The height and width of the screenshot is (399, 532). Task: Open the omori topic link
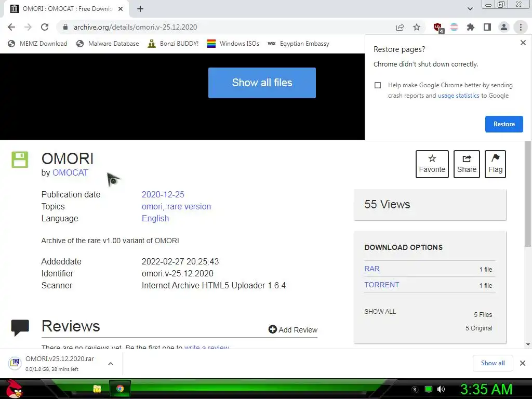[x=152, y=207]
